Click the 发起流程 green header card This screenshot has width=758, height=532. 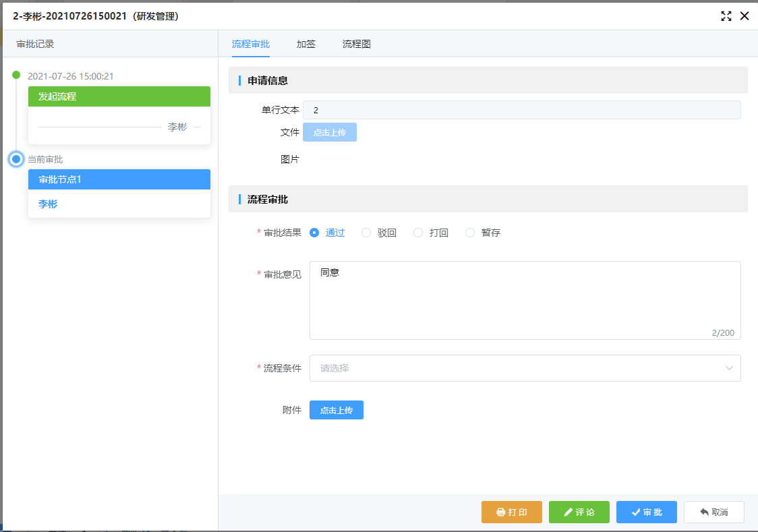[119, 96]
